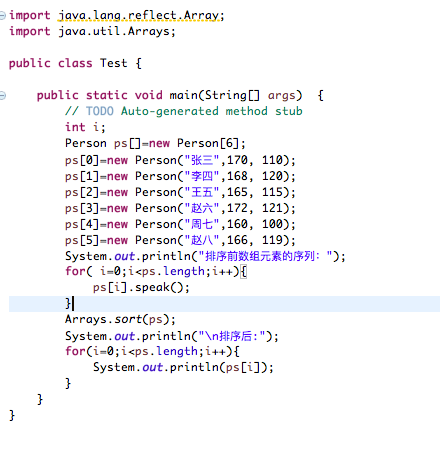This screenshot has width=440, height=451.
Task: Click the 'System.out.println(ps[i]);' line
Action: tap(183, 367)
